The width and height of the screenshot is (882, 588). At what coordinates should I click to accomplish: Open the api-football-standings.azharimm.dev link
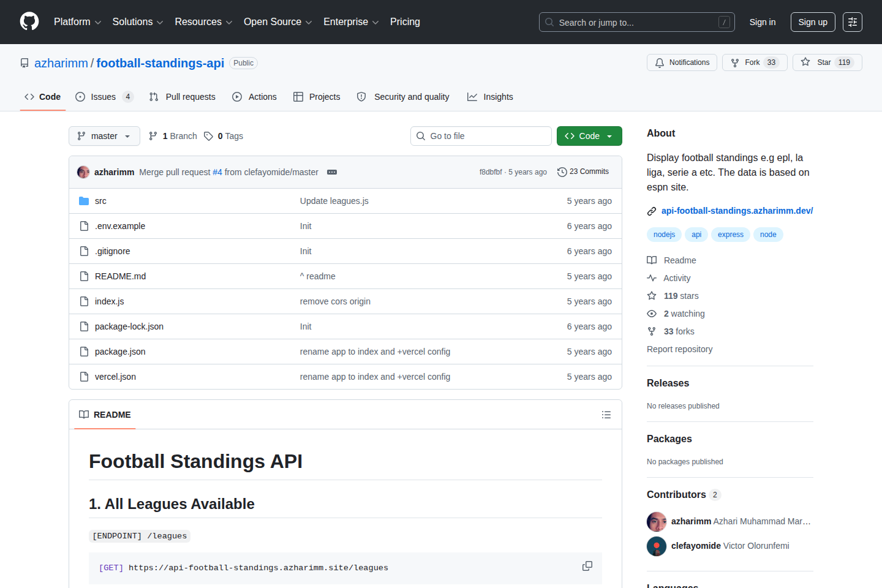click(x=737, y=211)
